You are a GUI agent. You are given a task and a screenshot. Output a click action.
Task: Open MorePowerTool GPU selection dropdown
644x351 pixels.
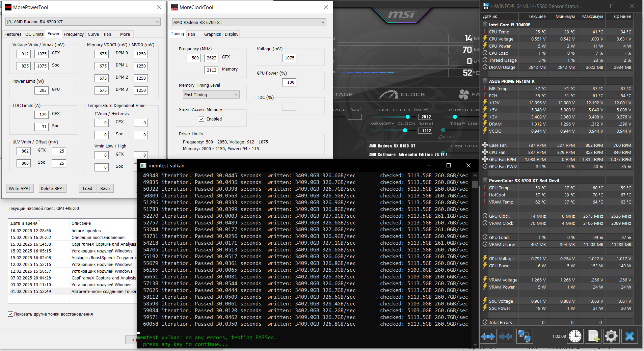click(83, 22)
